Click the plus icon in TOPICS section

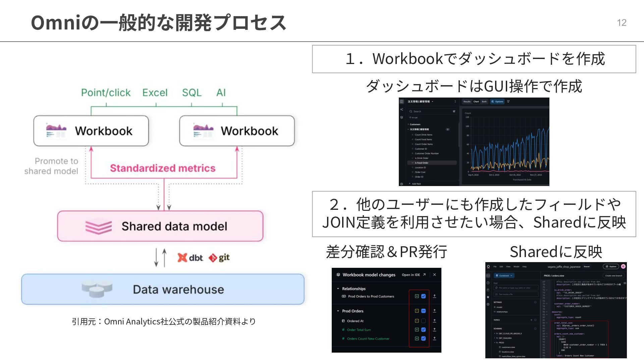pyautogui.click(x=531, y=320)
